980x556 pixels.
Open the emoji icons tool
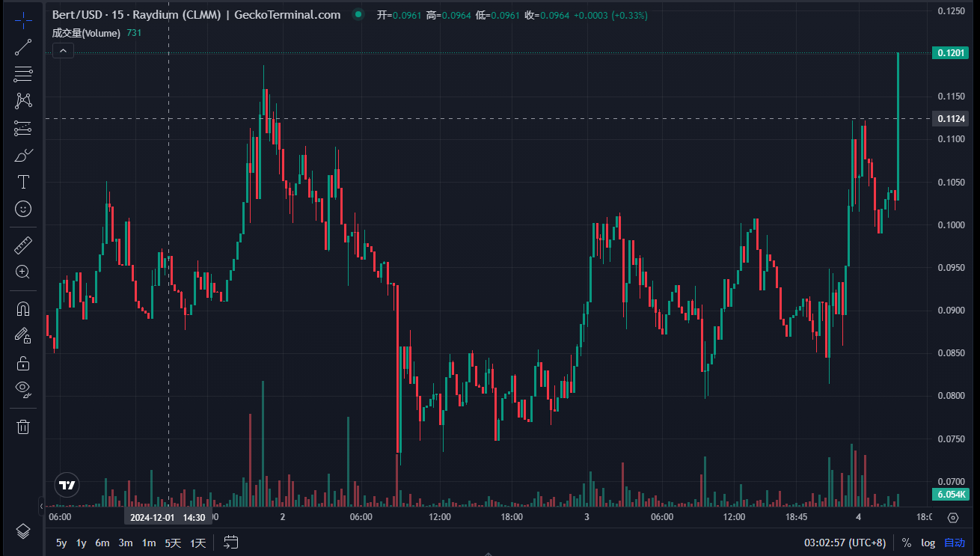click(23, 209)
